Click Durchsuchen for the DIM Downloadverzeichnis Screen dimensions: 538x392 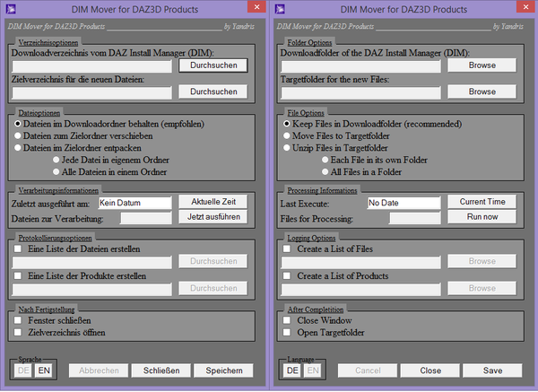click(x=213, y=65)
